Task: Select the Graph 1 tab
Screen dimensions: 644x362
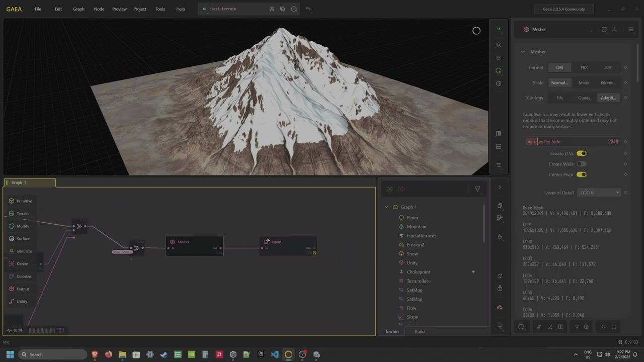Action: click(29, 183)
